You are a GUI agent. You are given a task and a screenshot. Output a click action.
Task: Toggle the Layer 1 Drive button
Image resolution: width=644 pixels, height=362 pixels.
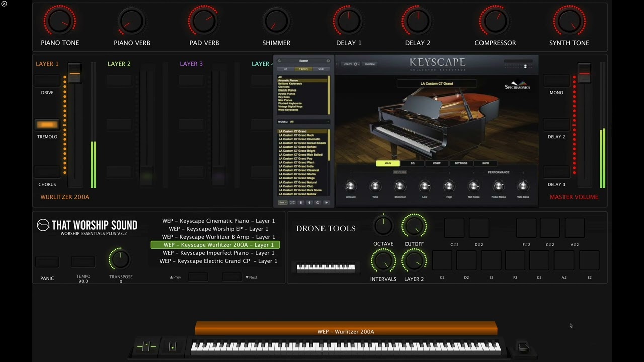click(x=47, y=80)
